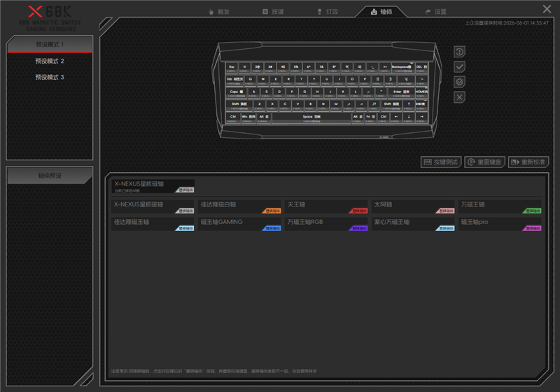The width and height of the screenshot is (560, 392).
Task: Select the 磁玉轴pro switch card
Action: pos(500,225)
